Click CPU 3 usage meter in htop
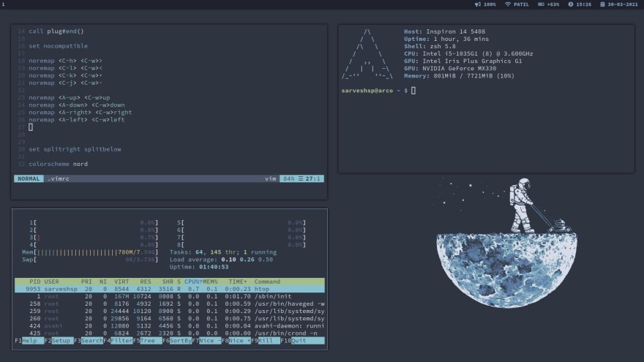The image size is (644, 362). point(94,237)
